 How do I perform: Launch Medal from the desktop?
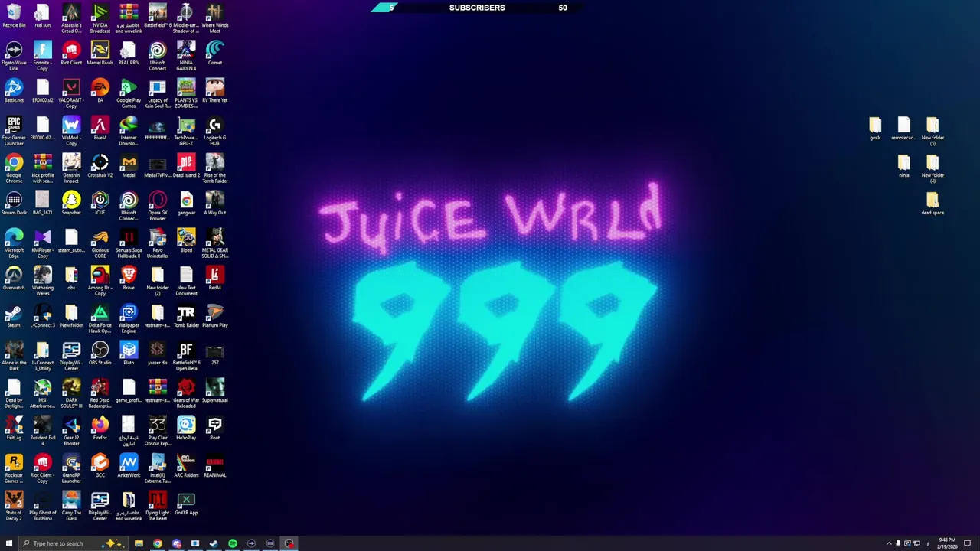click(129, 166)
